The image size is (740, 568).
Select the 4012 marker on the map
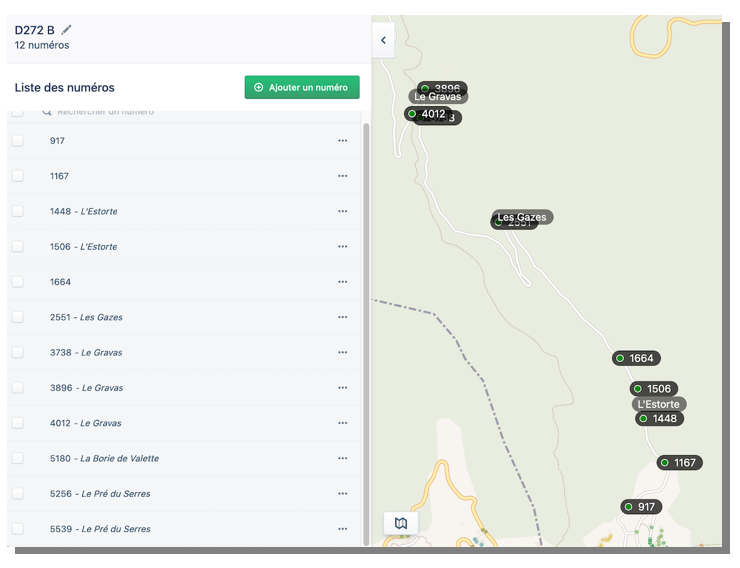pos(427,114)
